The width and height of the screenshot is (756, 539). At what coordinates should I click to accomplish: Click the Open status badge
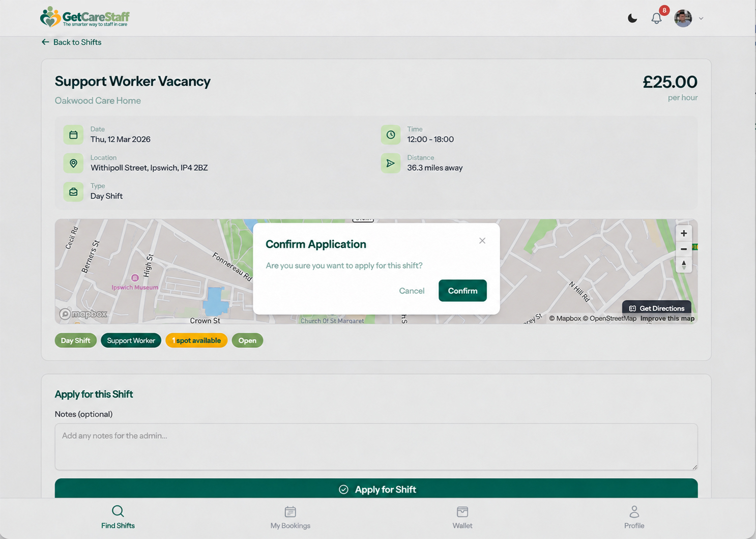point(247,341)
